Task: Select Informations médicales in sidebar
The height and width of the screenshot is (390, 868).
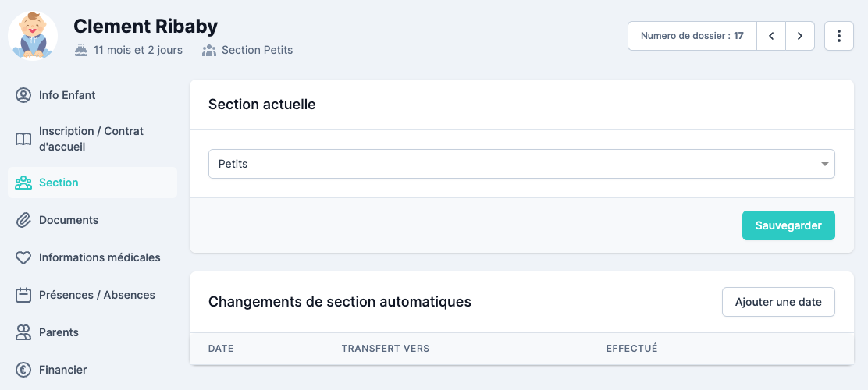Action: (99, 257)
